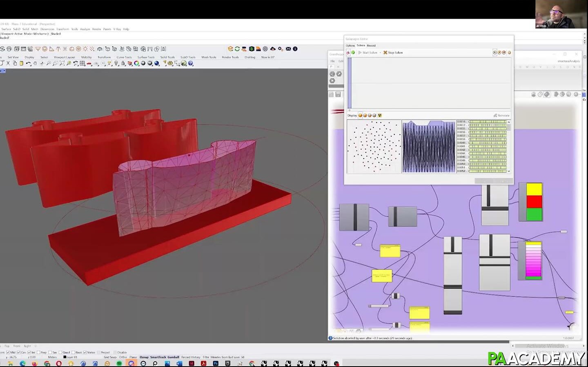Click the black info circle icon
The image size is (588, 367).
pos(295,49)
